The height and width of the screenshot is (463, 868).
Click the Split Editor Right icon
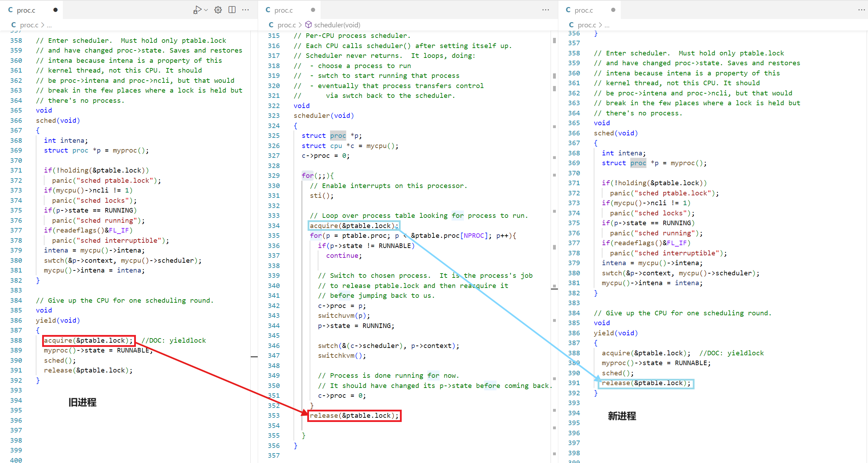pos(232,10)
